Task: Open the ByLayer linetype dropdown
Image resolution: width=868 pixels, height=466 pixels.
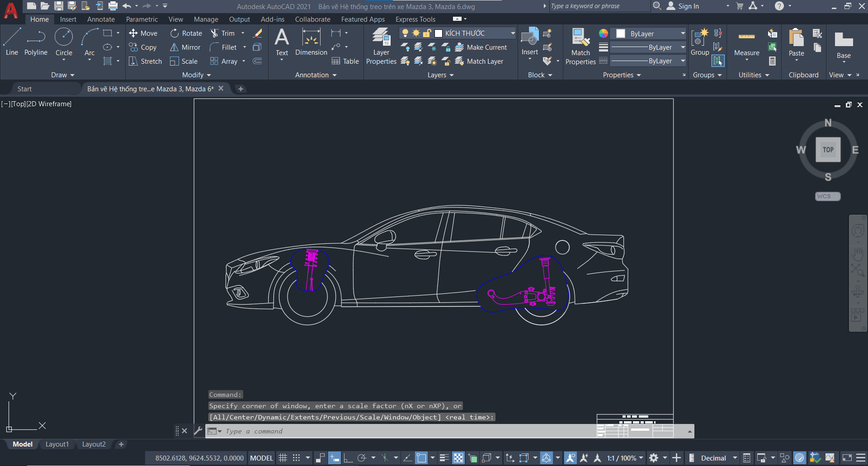Action: tap(683, 61)
